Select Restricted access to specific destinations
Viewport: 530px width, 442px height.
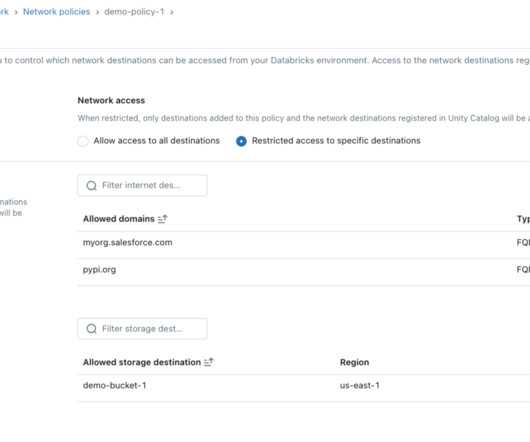coord(241,141)
